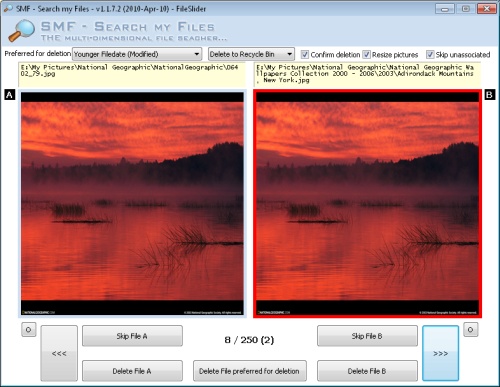The width and height of the screenshot is (500, 387).
Task: Open the Delete to Recycle Bin dropdown
Action: pyautogui.click(x=251, y=54)
